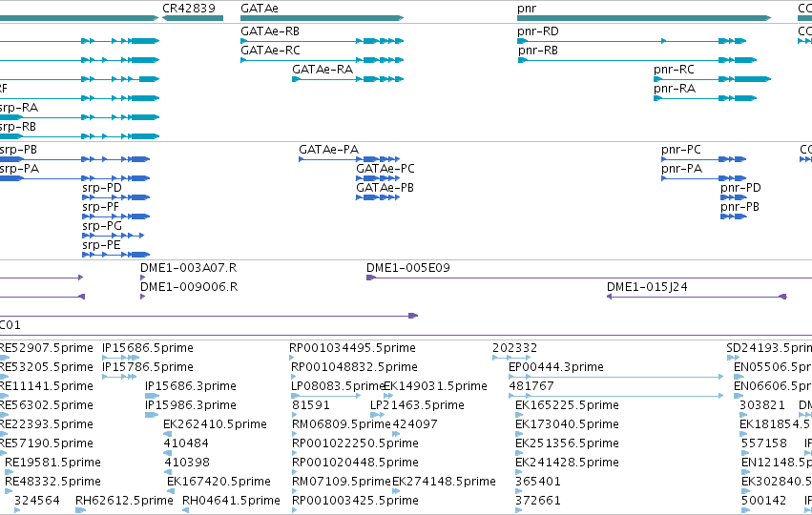Select srp-PB protein feature

pos(74,159)
